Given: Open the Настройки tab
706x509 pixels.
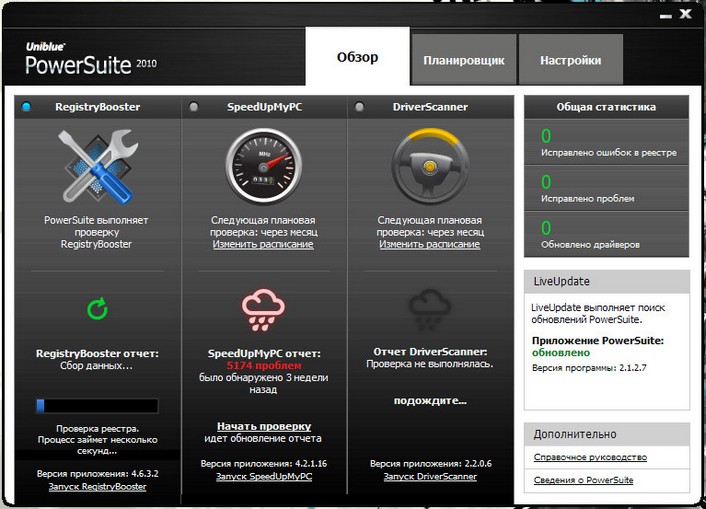Looking at the screenshot, I should [570, 60].
